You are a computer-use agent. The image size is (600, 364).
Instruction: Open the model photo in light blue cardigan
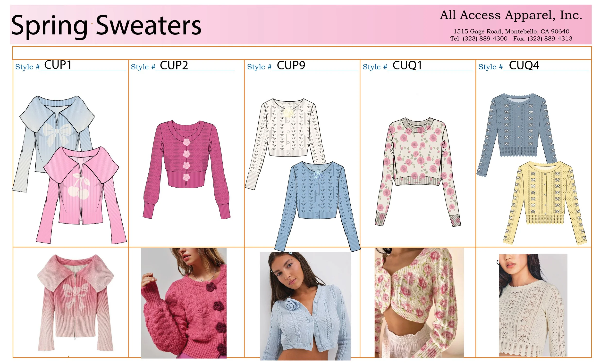click(305, 306)
